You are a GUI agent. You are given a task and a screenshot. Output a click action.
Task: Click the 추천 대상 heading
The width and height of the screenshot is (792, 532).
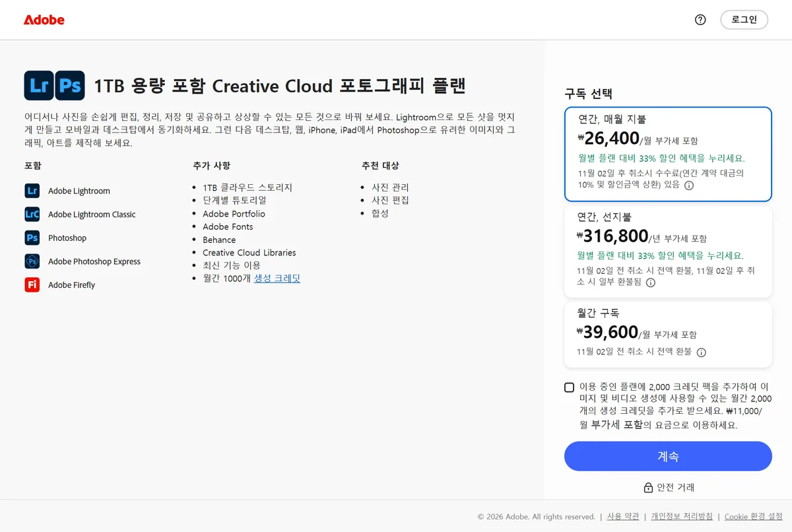(x=380, y=166)
